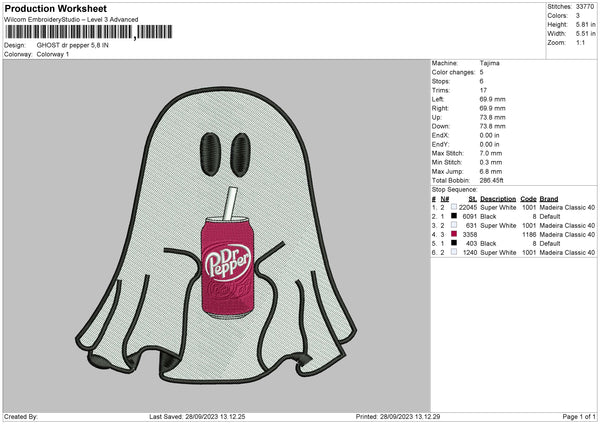This screenshot has height=424, width=600.
Task: Click the 'Code' column header
Action: tap(528, 199)
